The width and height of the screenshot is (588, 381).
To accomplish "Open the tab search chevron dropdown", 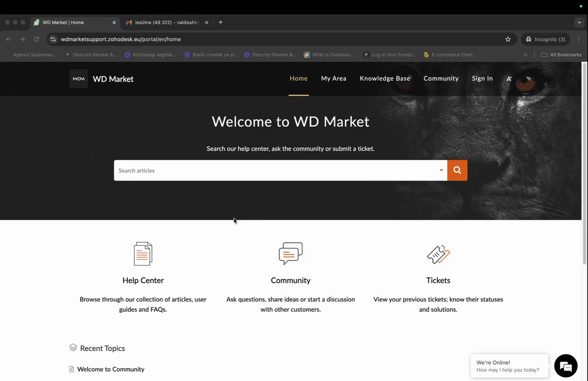I will (579, 22).
